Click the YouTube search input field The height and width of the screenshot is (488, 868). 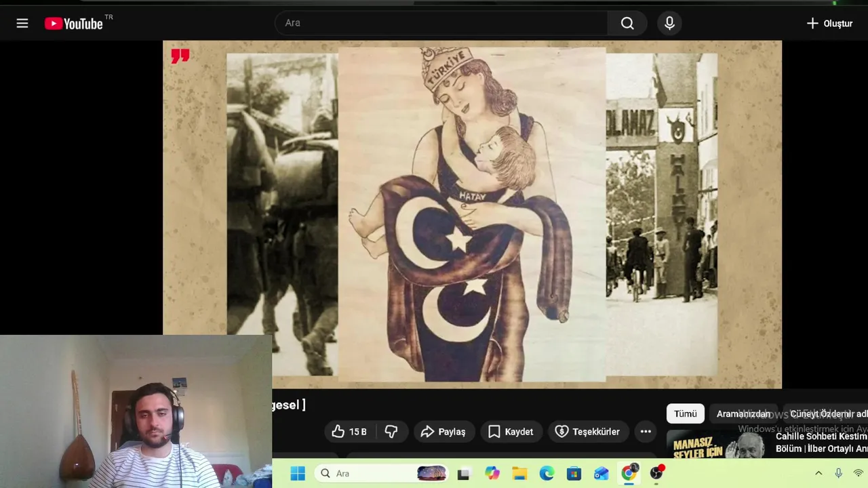[x=441, y=23]
